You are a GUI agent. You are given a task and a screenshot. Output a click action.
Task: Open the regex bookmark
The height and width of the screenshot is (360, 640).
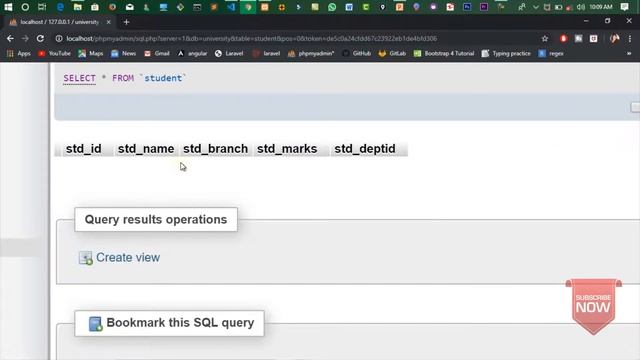[x=551, y=53]
